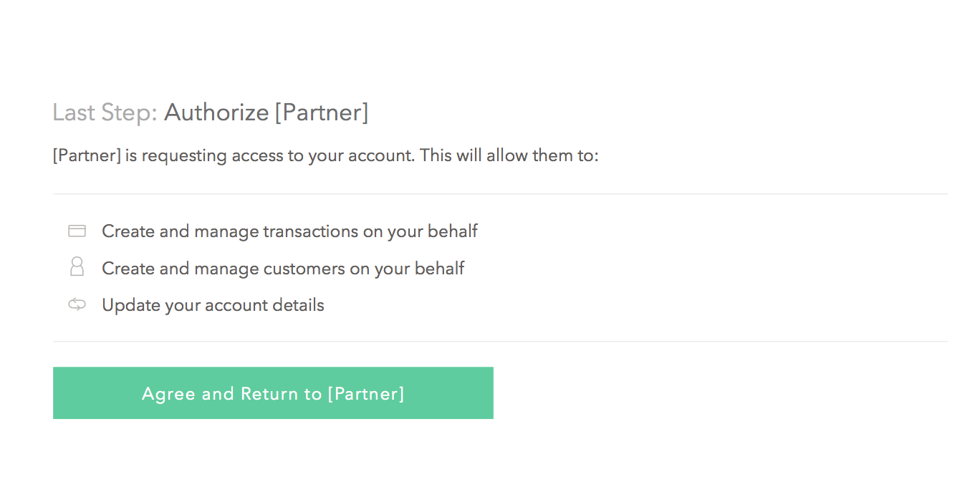
Task: Click the person silhouette permission icon
Action: click(77, 266)
